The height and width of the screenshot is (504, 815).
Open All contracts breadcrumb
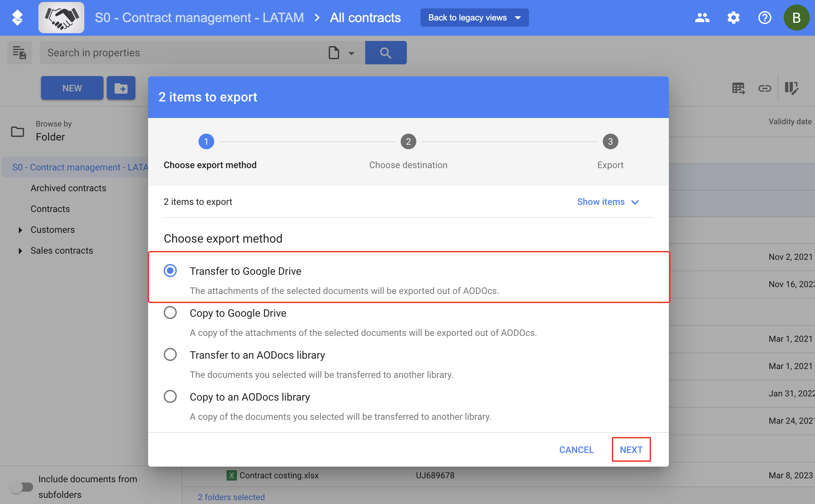click(x=365, y=17)
